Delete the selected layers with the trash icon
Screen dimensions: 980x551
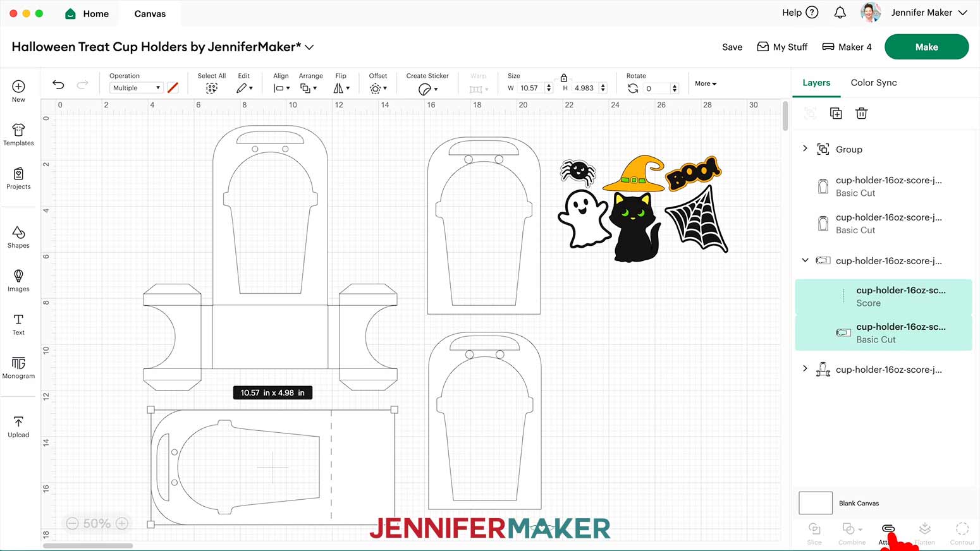pos(861,113)
